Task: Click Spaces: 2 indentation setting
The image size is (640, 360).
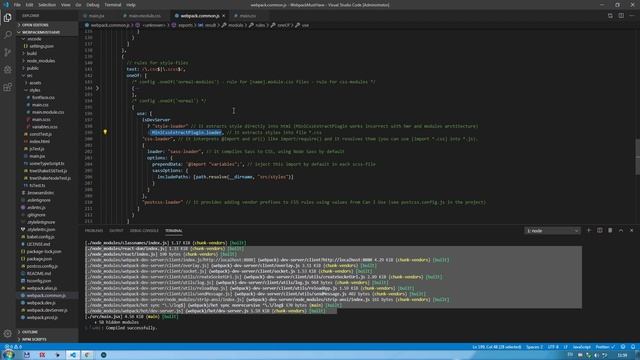Action: (534, 347)
